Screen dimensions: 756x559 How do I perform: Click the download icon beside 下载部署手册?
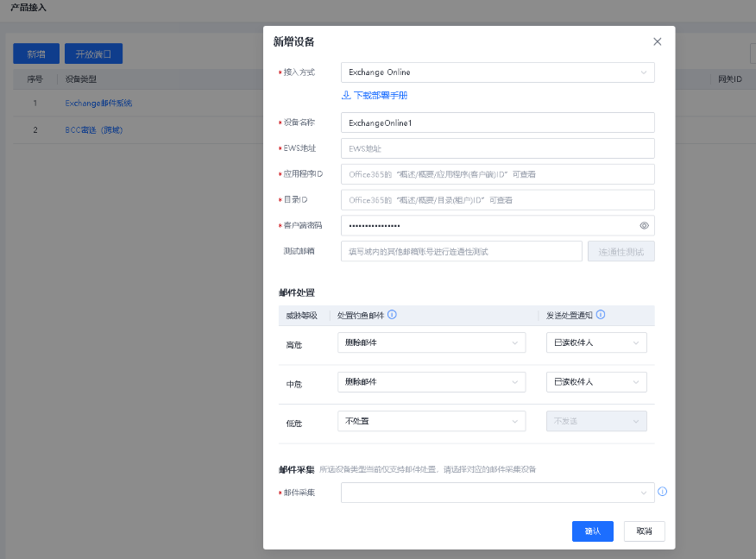[346, 95]
